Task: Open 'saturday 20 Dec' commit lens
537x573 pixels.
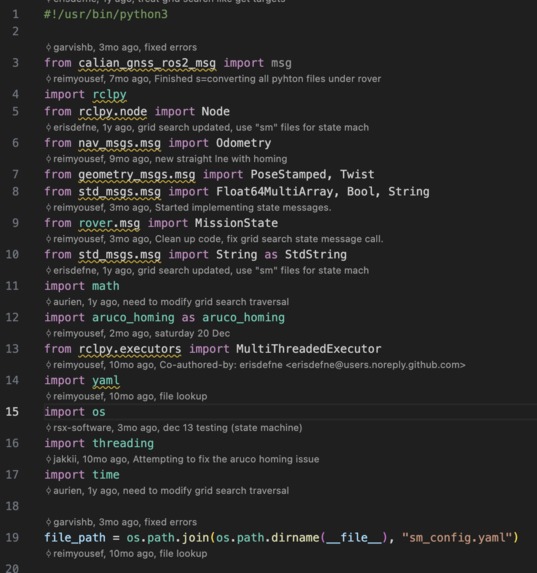Action: 138,333
